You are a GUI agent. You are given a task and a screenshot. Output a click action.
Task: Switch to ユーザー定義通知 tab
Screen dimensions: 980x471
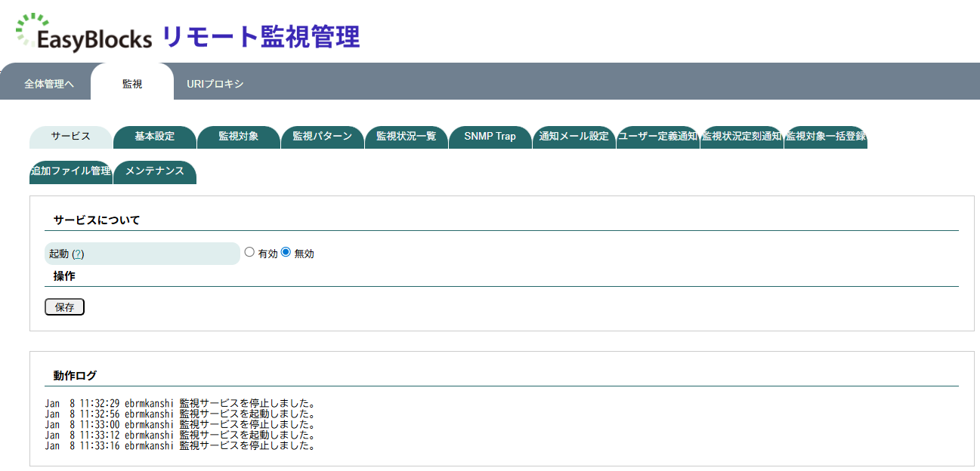coord(657,137)
